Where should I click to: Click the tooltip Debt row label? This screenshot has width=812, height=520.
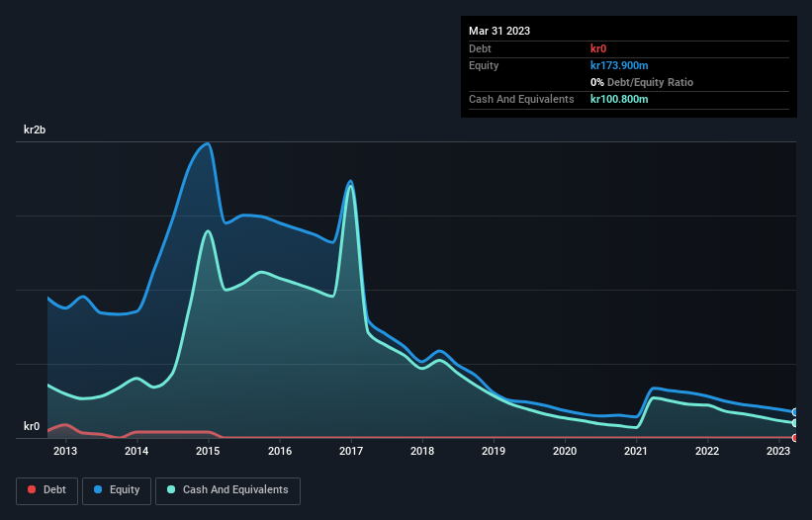pos(480,48)
